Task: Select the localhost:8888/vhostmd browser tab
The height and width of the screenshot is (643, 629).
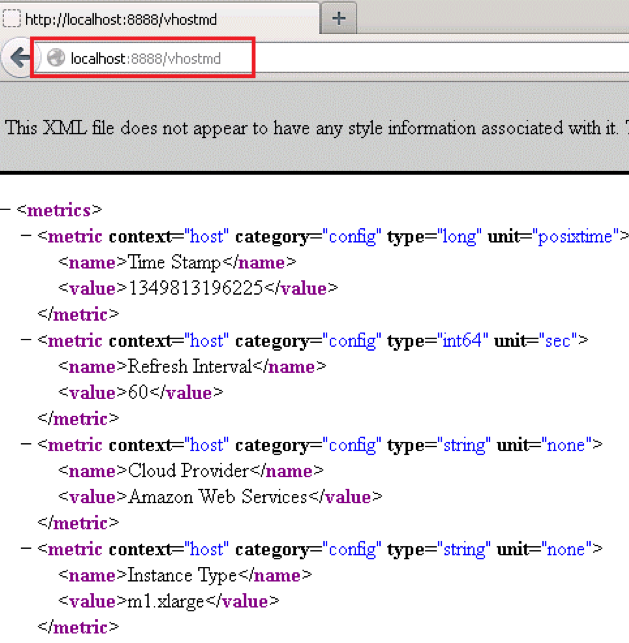Action: pyautogui.click(x=160, y=19)
